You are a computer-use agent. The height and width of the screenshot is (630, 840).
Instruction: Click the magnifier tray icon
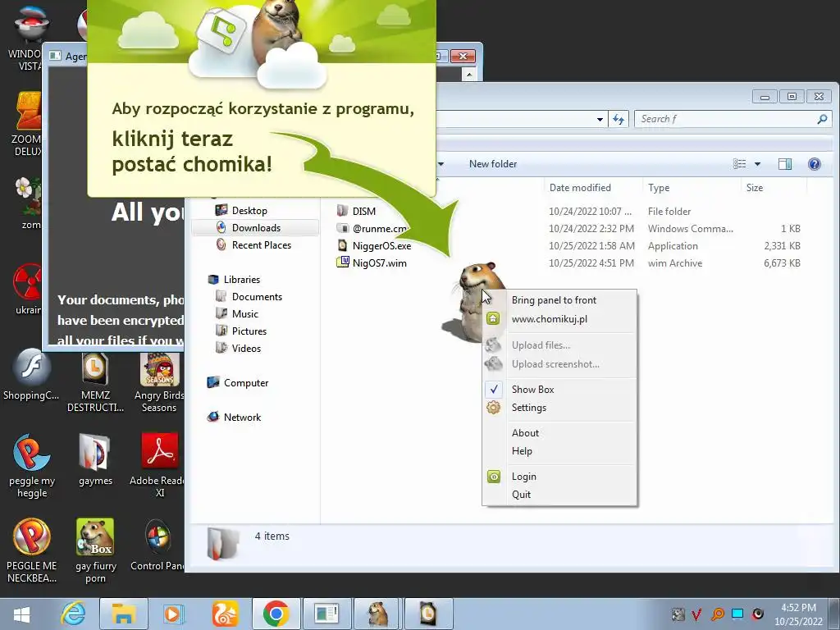point(717,614)
